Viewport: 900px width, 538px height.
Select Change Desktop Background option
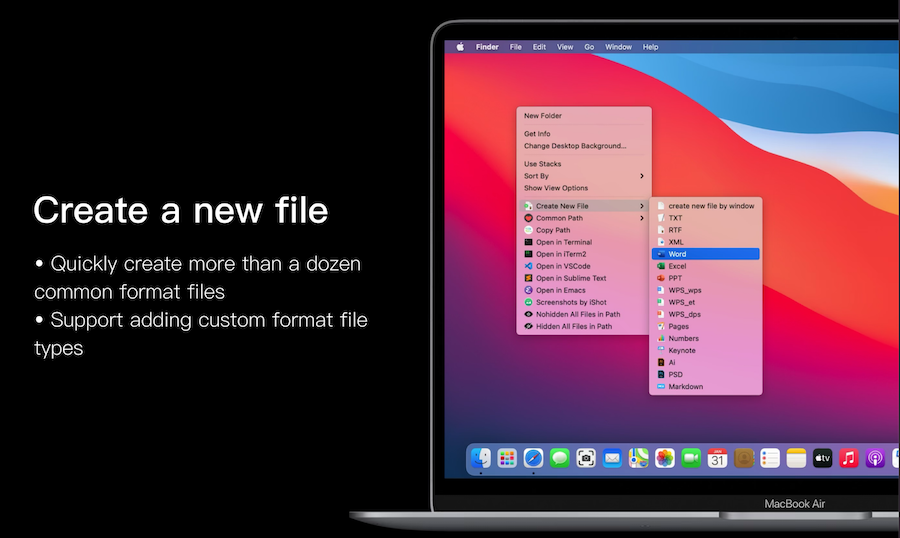(575, 146)
